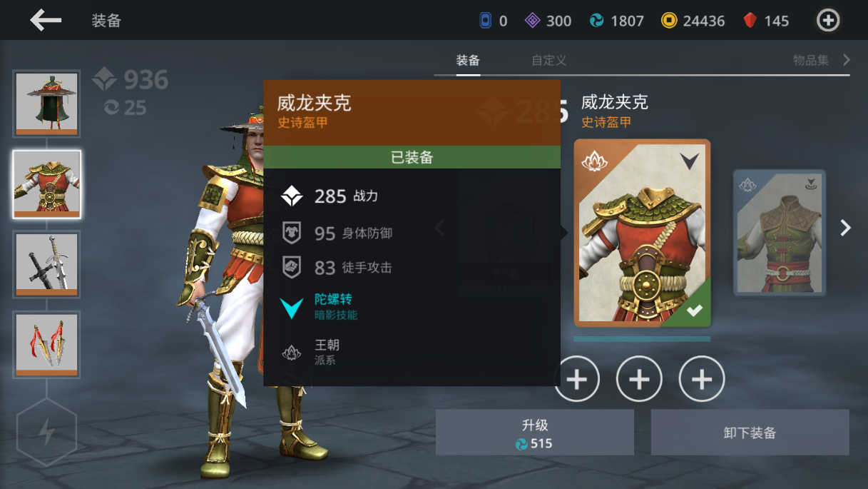This screenshot has width=868, height=489.
Task: Tap the red gem currency icon
Action: point(750,21)
